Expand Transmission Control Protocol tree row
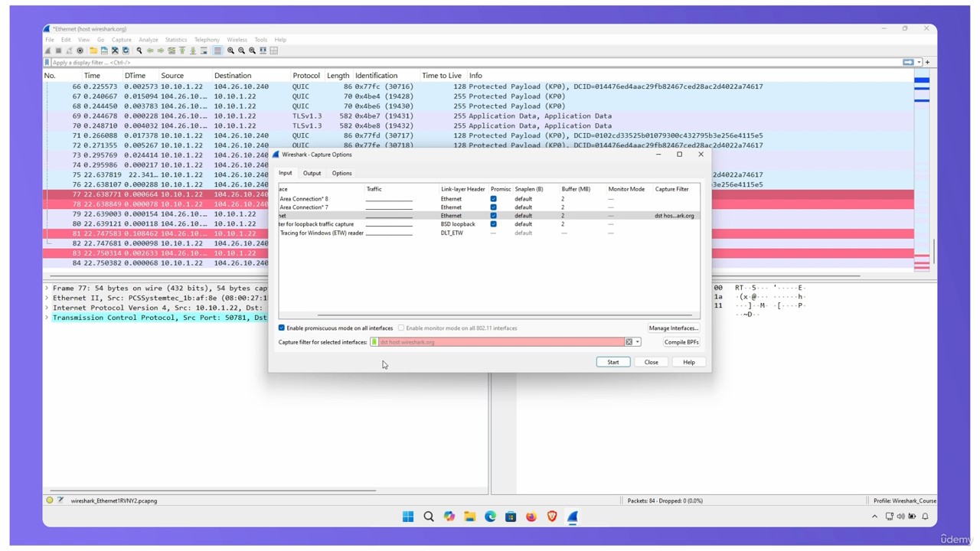Screen dimensions: 980x551 47,318
